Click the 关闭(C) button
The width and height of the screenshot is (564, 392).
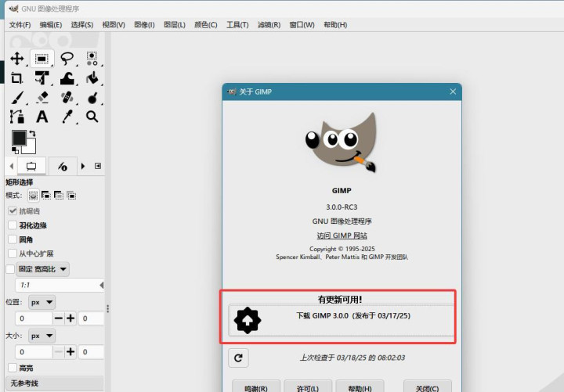click(x=428, y=387)
